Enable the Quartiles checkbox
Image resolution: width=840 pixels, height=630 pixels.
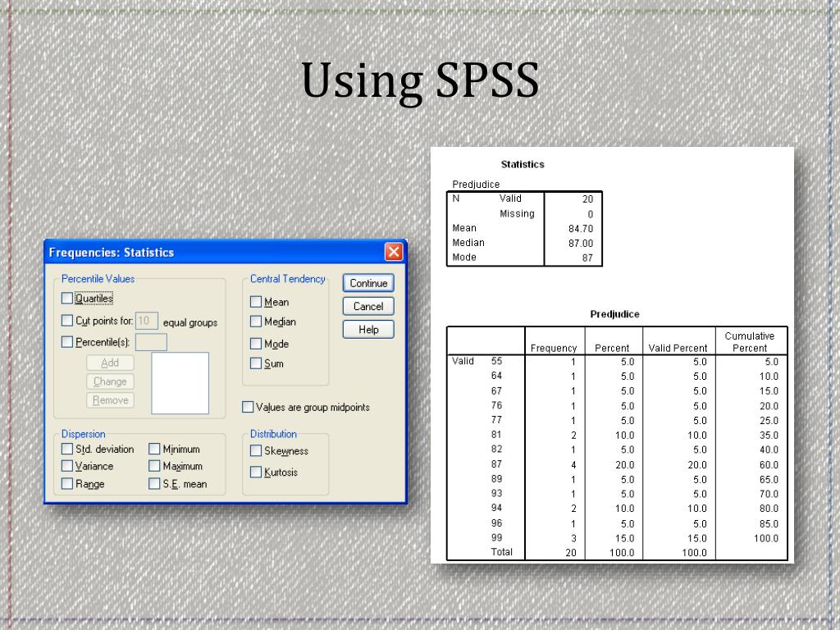[x=67, y=298]
